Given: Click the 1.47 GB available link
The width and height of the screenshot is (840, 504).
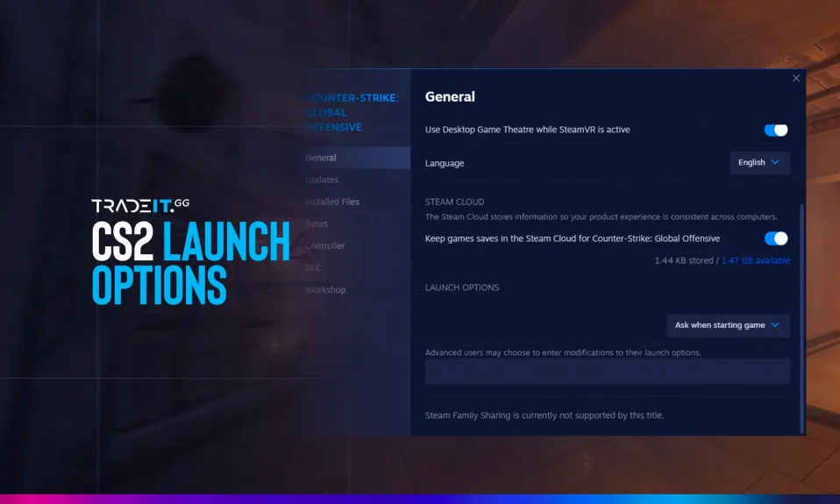Looking at the screenshot, I should point(755,260).
